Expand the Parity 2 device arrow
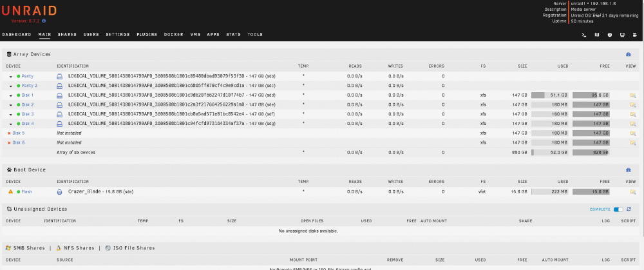The height and width of the screenshot is (270, 644). 11,86
